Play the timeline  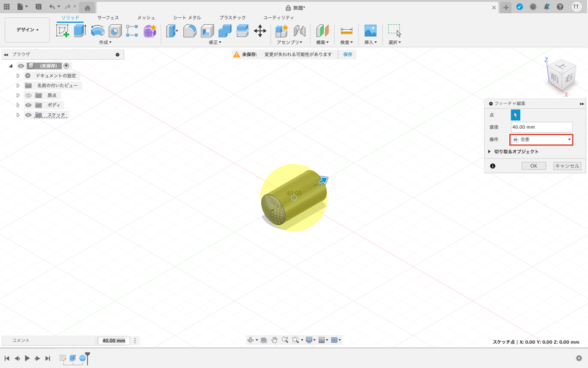tap(27, 358)
